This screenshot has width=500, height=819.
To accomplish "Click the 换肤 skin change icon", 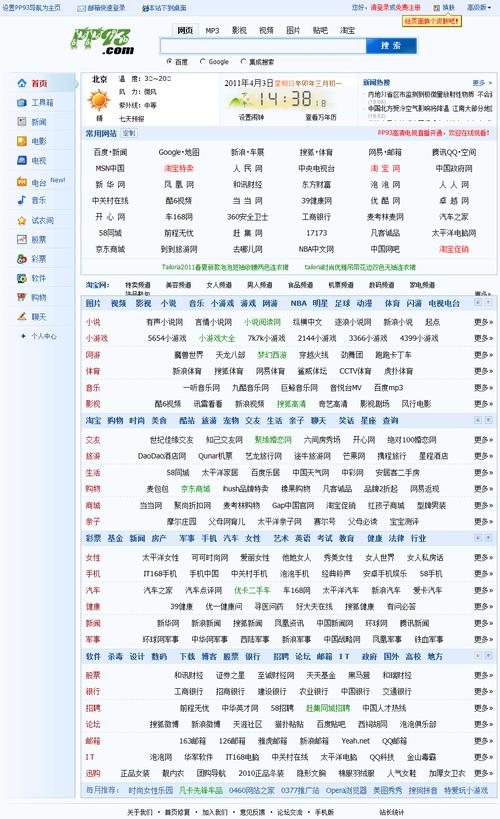I will click(436, 8).
